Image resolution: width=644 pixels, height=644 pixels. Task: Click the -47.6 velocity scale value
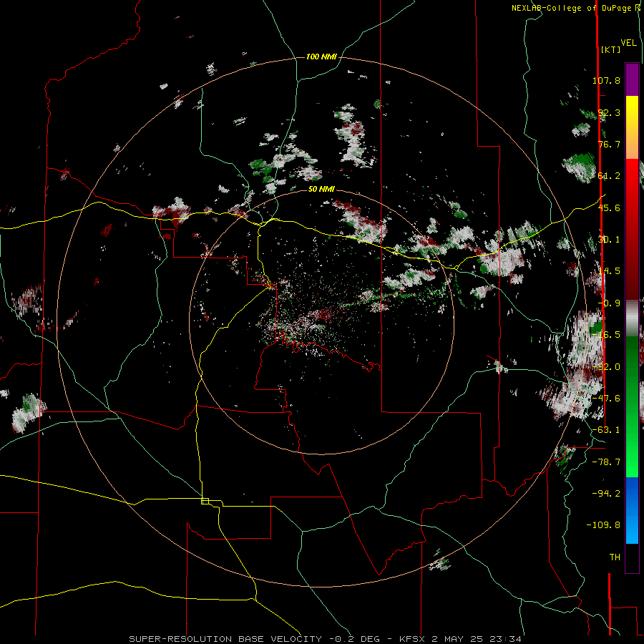[x=606, y=399]
